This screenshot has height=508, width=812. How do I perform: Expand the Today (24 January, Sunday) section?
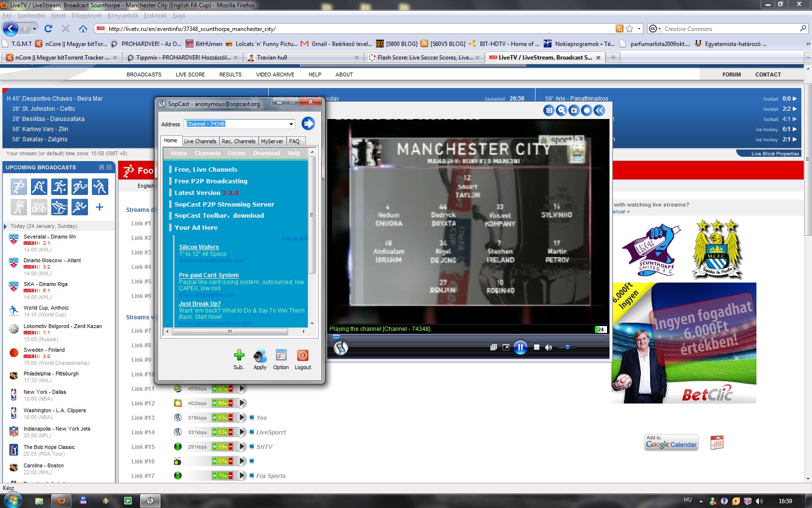click(x=5, y=226)
